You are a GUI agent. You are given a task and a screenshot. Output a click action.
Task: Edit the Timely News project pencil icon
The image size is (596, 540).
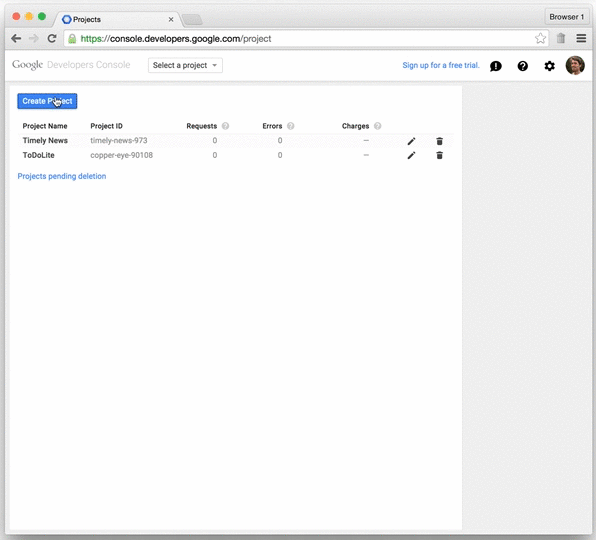pos(411,141)
